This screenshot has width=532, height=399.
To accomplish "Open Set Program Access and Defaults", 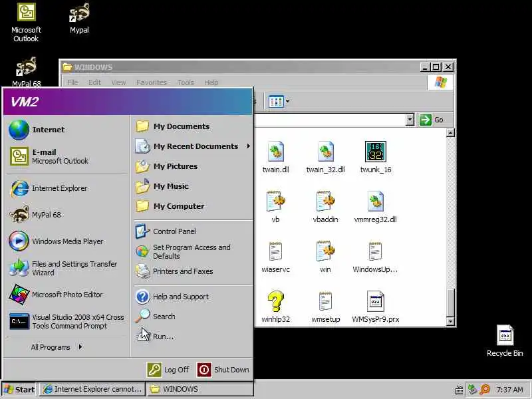I will tap(193, 252).
